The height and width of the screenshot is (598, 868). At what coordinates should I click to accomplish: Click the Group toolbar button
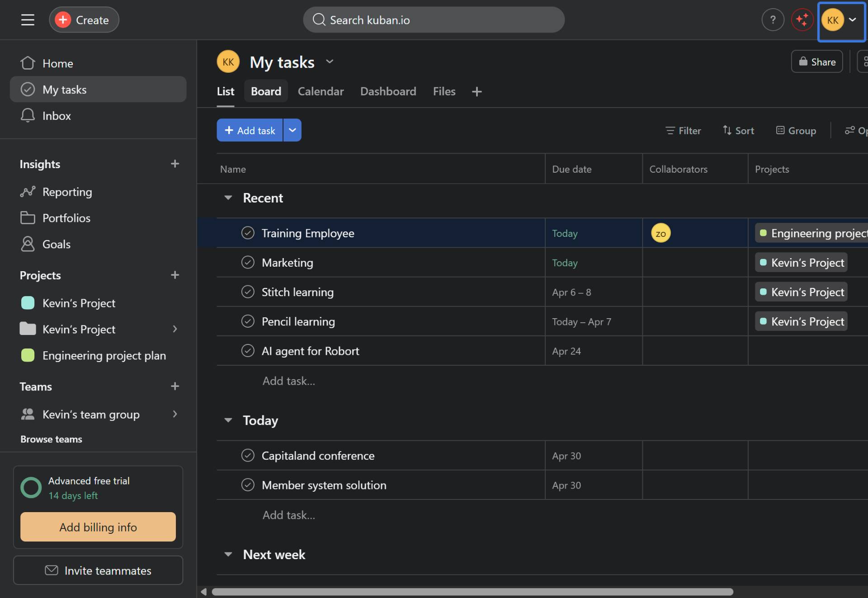point(796,131)
